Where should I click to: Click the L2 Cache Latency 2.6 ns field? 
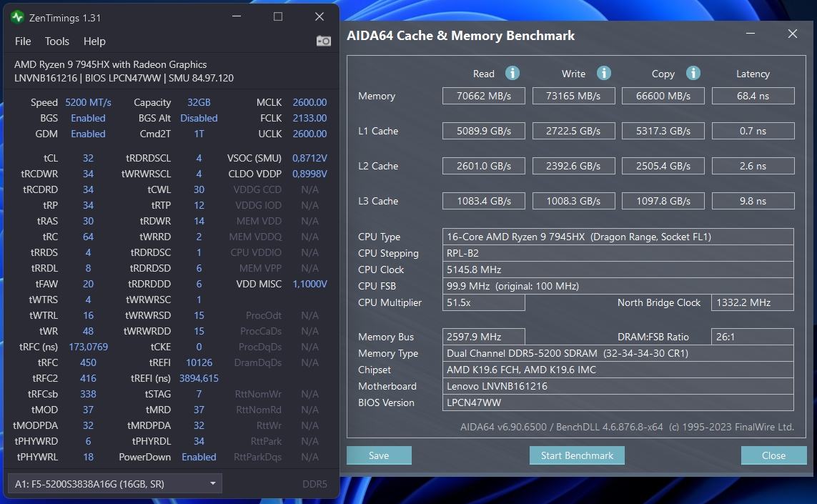753,166
